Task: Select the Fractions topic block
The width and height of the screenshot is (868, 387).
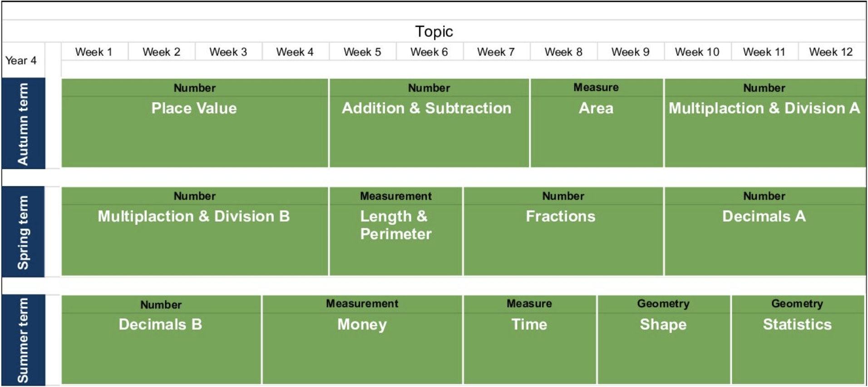Action: 561,217
